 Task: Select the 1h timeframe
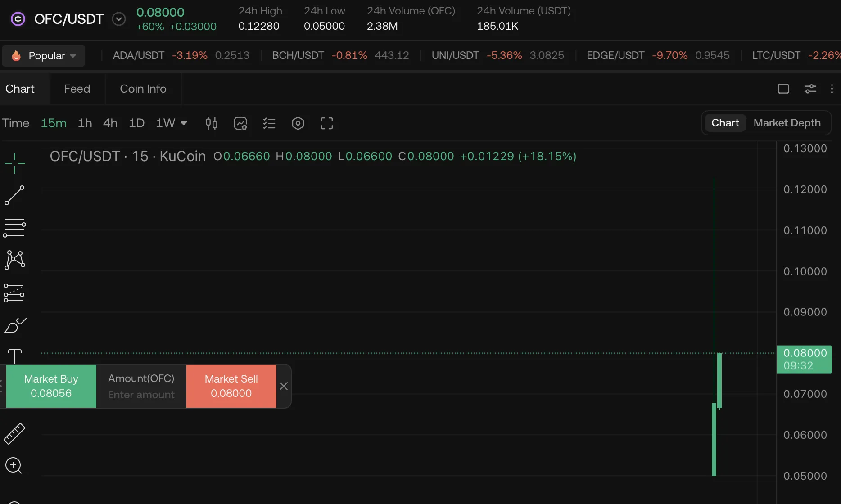point(85,123)
